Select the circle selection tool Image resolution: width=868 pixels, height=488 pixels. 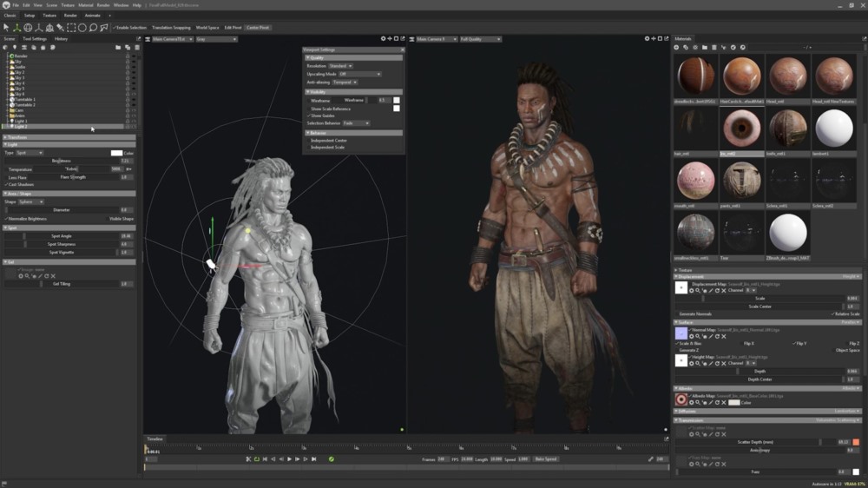[x=82, y=27]
